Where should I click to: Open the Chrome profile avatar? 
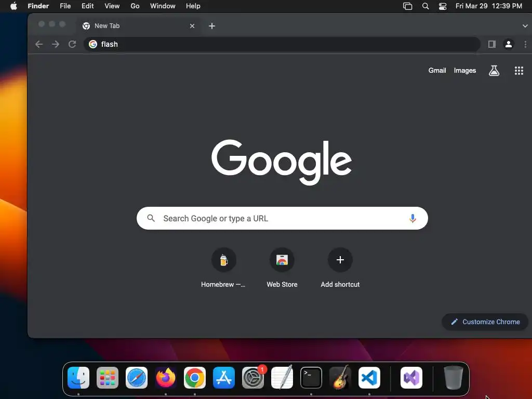click(509, 44)
